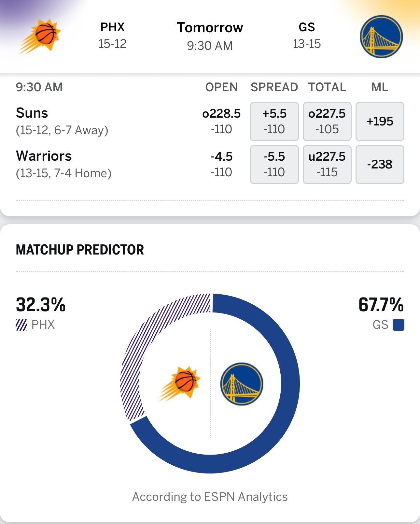Tap the GS team abbreviation in header
This screenshot has width=420, height=524.
[x=307, y=27]
